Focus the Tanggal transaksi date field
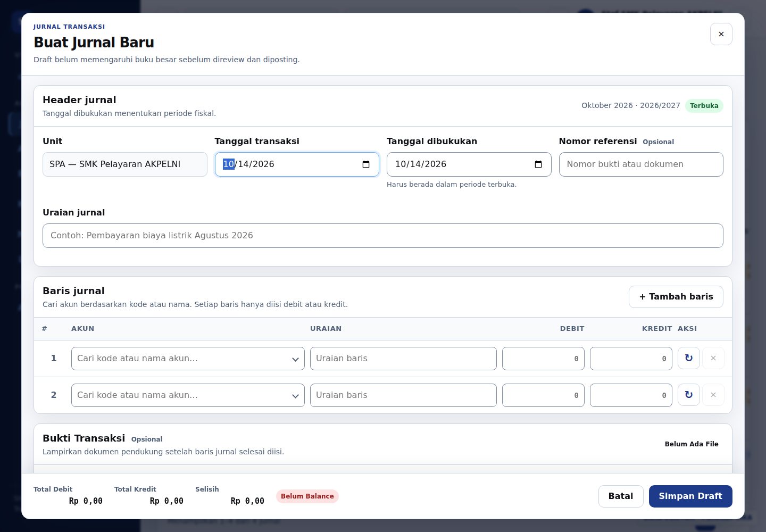 pyautogui.click(x=297, y=164)
